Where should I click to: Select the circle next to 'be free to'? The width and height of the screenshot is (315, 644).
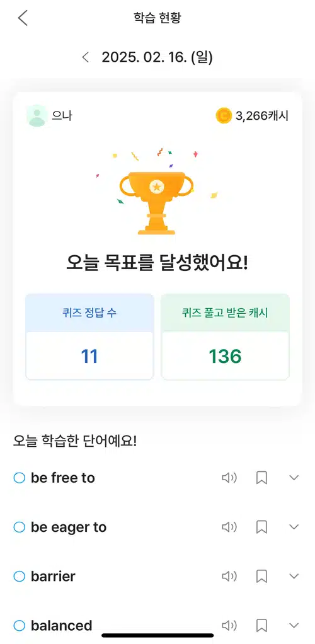point(20,478)
